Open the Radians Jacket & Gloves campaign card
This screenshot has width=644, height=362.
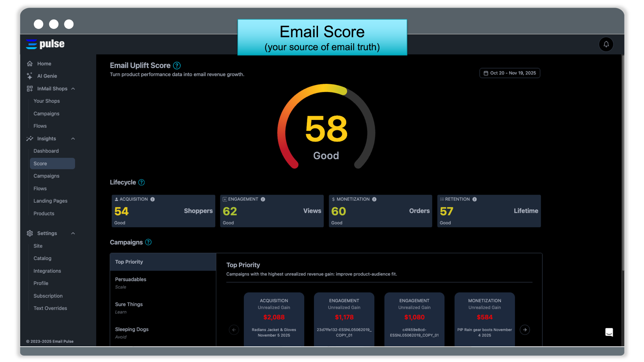coord(274,318)
